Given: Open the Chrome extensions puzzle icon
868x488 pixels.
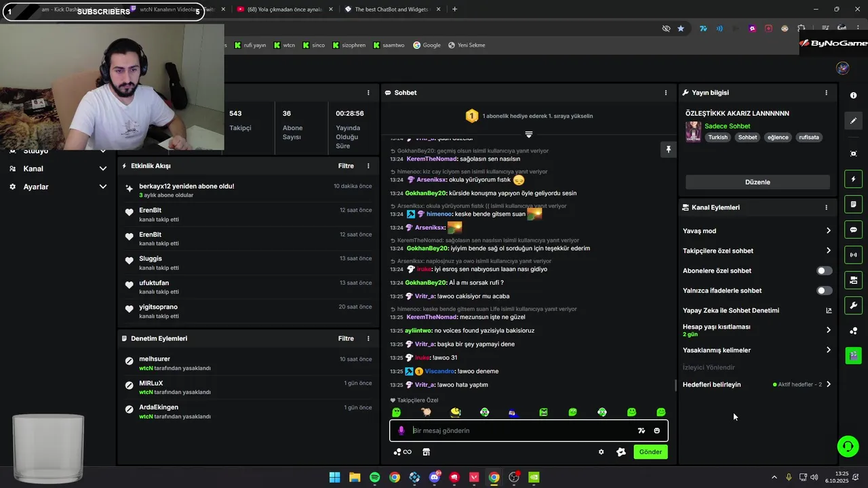Looking at the screenshot, I should coord(802,28).
